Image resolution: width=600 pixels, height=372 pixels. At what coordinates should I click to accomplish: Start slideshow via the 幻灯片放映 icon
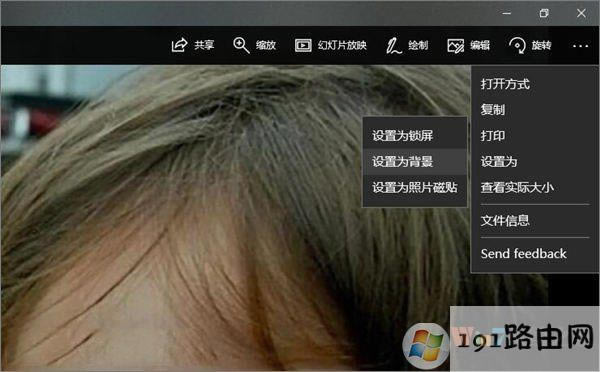303,46
